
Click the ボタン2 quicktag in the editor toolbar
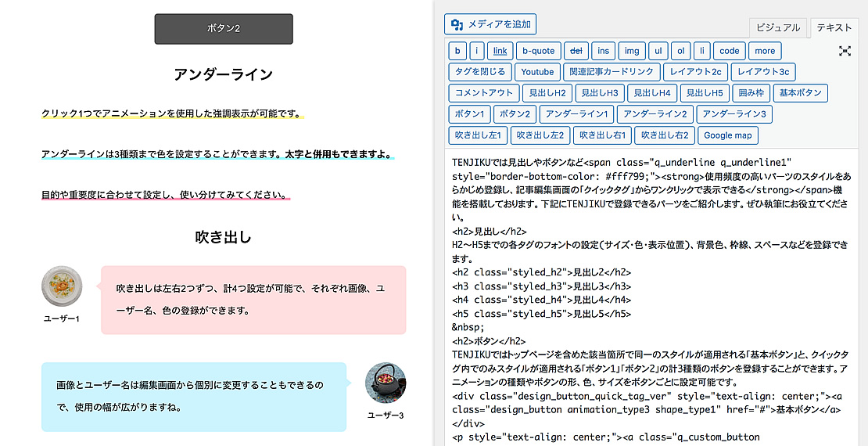tap(515, 114)
